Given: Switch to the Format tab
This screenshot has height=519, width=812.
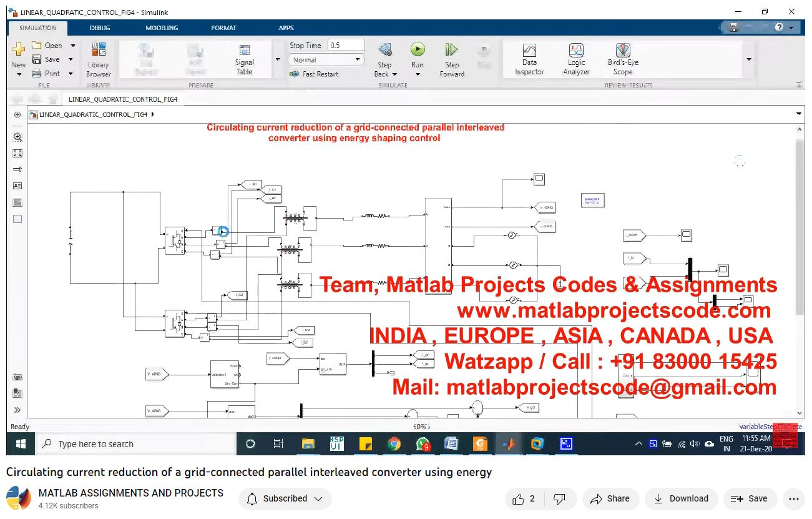Looking at the screenshot, I should click(x=223, y=27).
